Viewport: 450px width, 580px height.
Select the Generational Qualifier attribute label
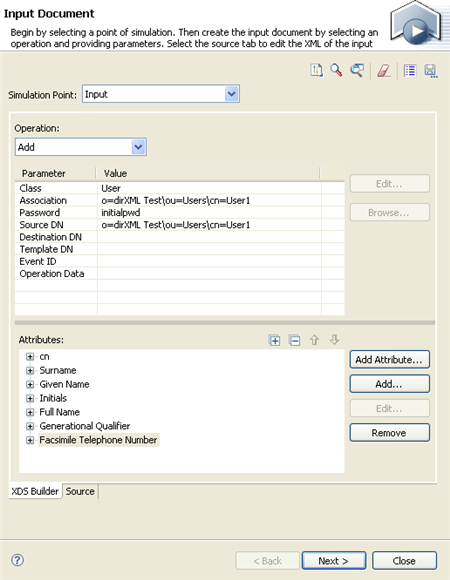85,426
